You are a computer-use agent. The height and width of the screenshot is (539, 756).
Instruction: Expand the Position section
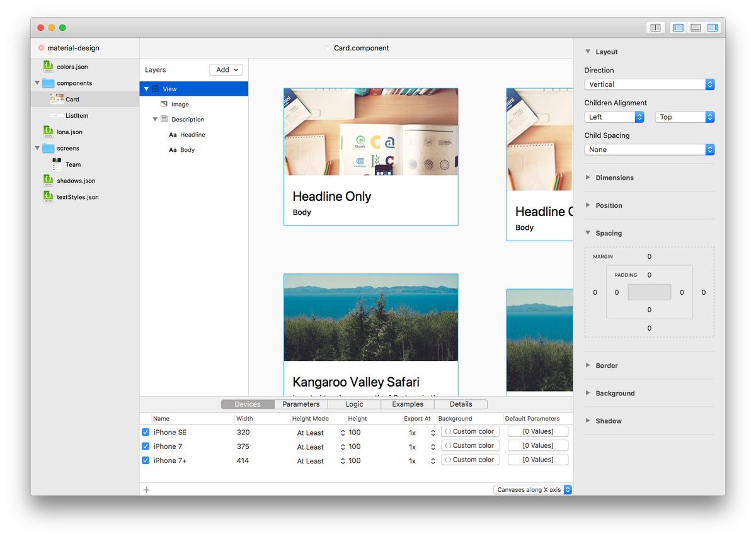[x=588, y=205]
